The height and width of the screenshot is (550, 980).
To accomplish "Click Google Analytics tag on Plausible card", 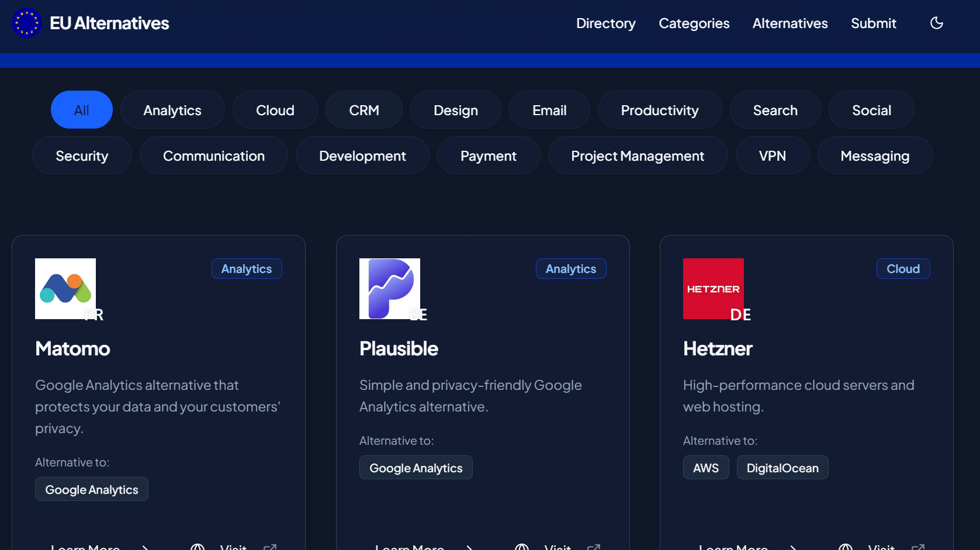I will (416, 468).
